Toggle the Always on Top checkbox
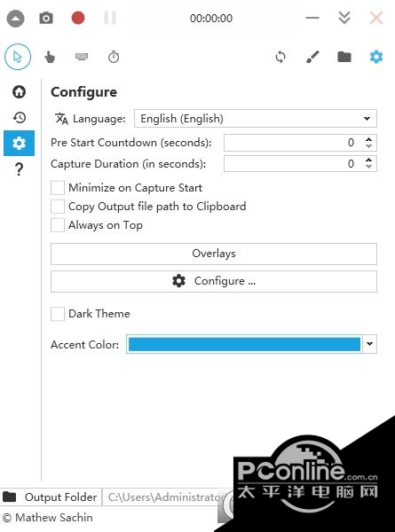 [x=58, y=225]
